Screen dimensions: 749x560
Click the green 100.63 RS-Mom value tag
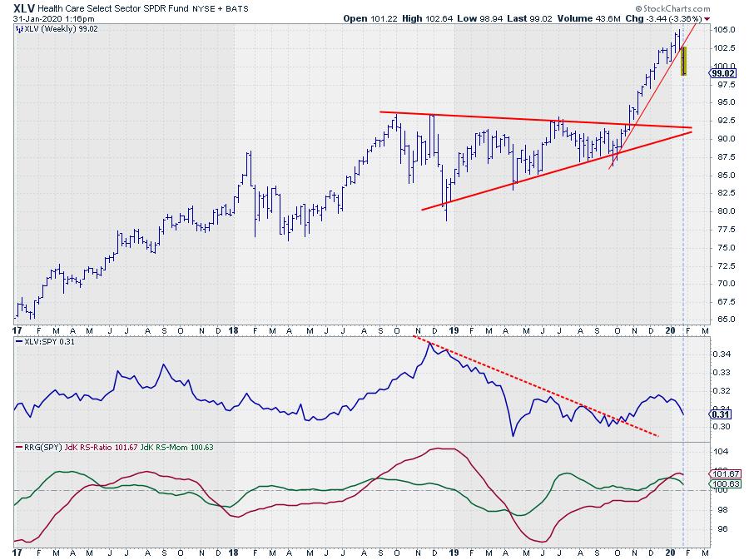[x=722, y=483]
